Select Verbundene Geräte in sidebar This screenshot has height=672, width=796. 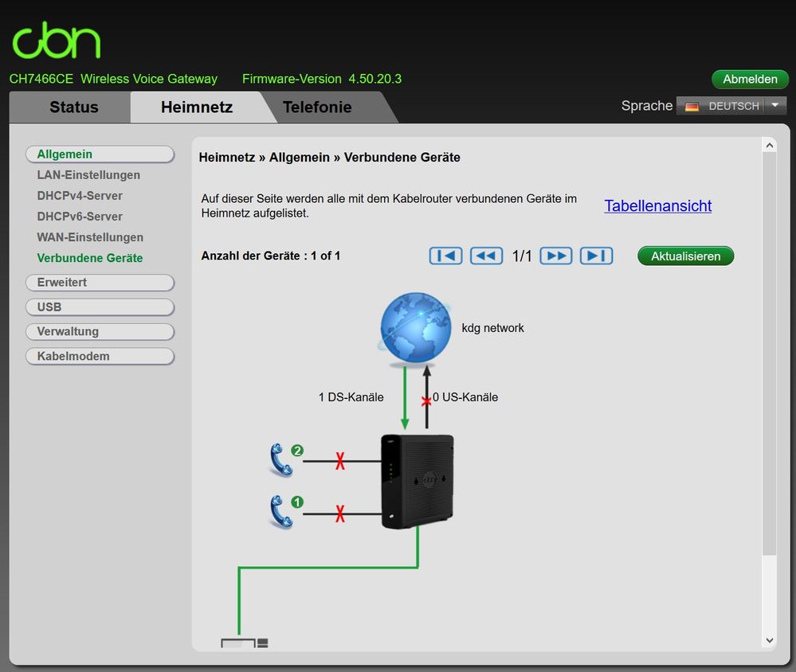pos(90,258)
